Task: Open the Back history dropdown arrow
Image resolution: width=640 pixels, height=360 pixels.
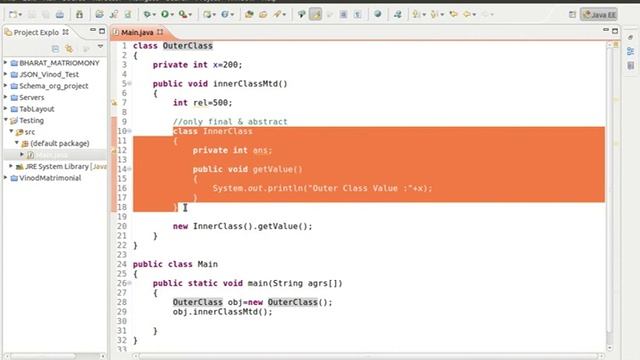Action: click(x=474, y=15)
